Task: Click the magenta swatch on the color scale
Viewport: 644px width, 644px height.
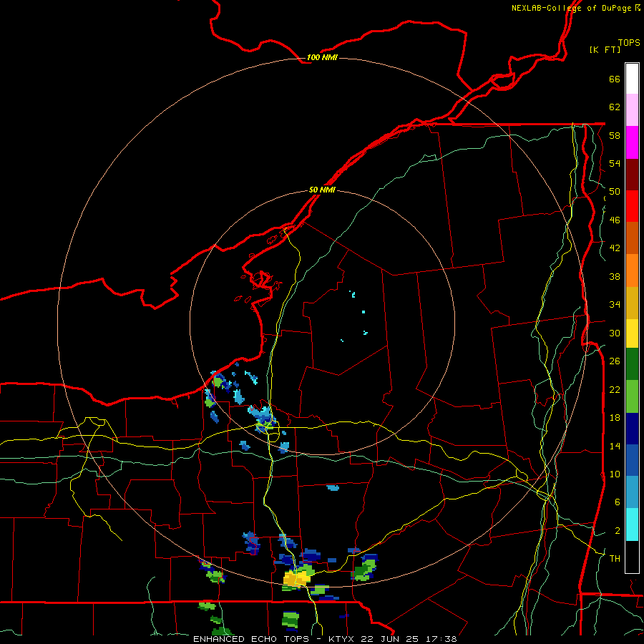Action: tap(632, 142)
